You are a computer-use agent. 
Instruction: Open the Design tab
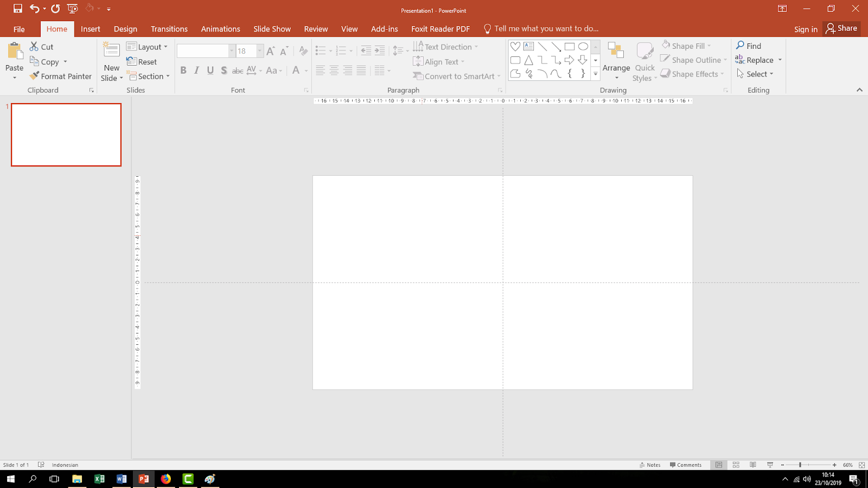point(125,29)
